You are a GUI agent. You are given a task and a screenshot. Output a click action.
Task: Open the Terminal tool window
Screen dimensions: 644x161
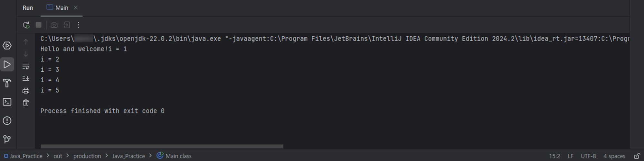(7, 102)
